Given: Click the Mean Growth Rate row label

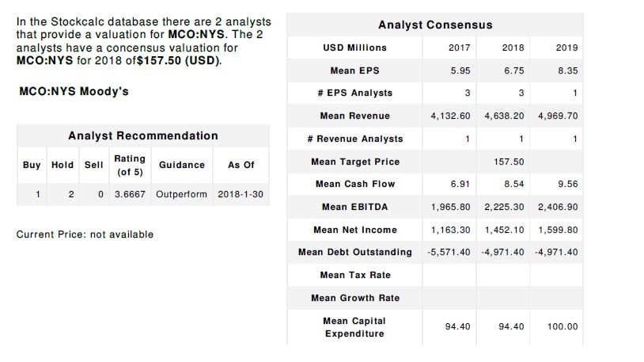Looking at the screenshot, I should pyautogui.click(x=354, y=298).
